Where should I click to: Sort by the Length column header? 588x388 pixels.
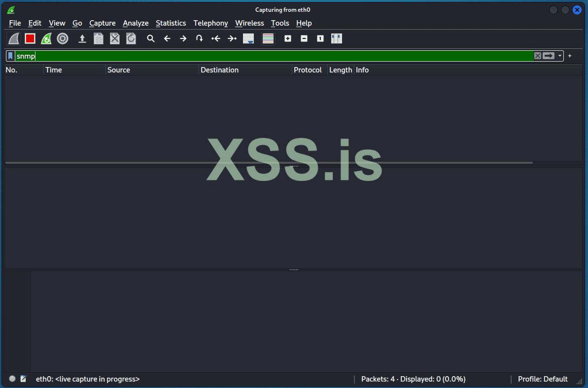click(341, 70)
